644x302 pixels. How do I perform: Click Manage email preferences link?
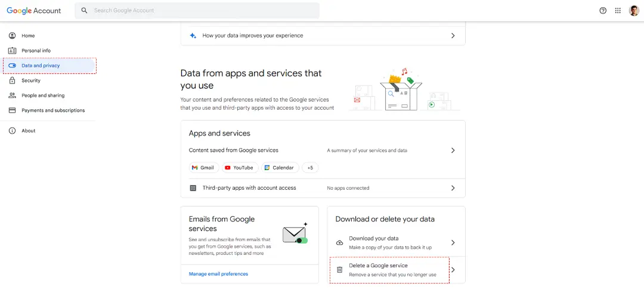(x=218, y=274)
